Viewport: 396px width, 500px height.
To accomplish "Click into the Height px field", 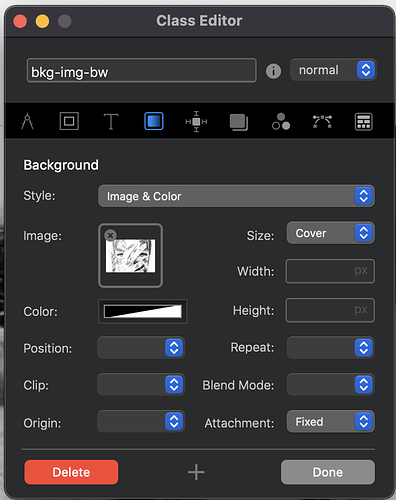I will pos(330,310).
